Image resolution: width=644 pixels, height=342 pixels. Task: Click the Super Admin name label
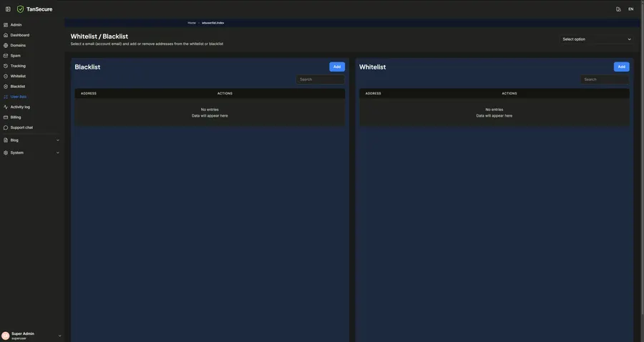23,334
